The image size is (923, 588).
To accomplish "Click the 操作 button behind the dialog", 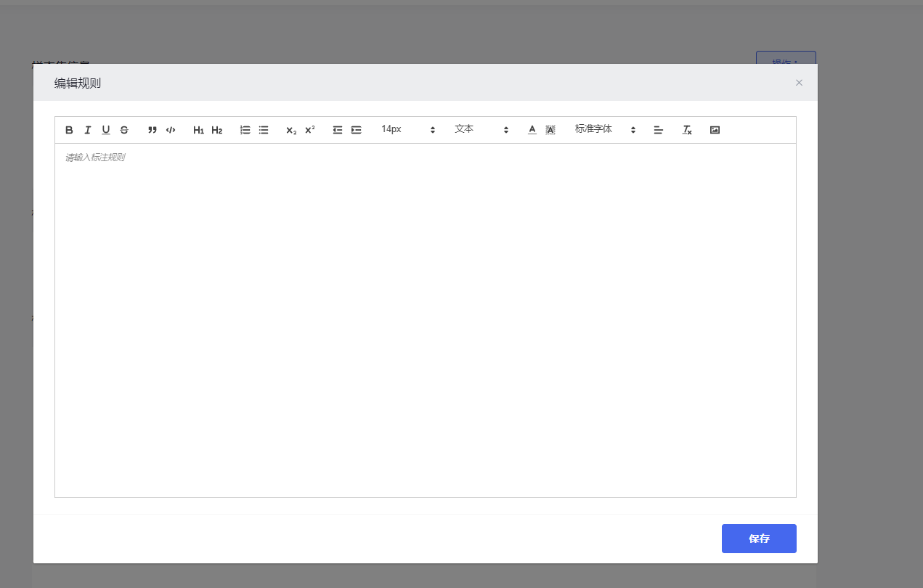I will pyautogui.click(x=786, y=58).
